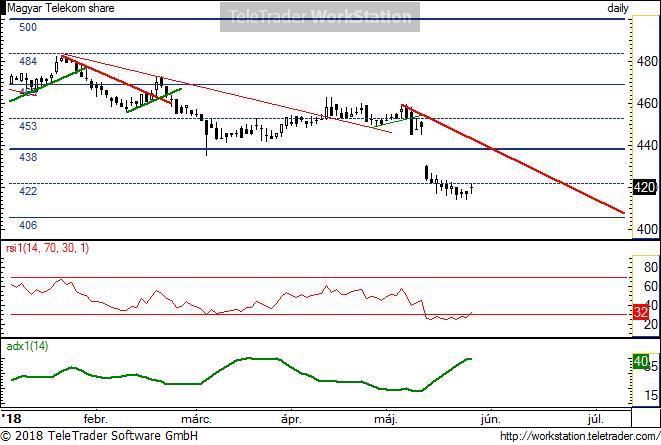Click the RSI axis value 20
This screenshot has width=661, height=445.
(651, 324)
